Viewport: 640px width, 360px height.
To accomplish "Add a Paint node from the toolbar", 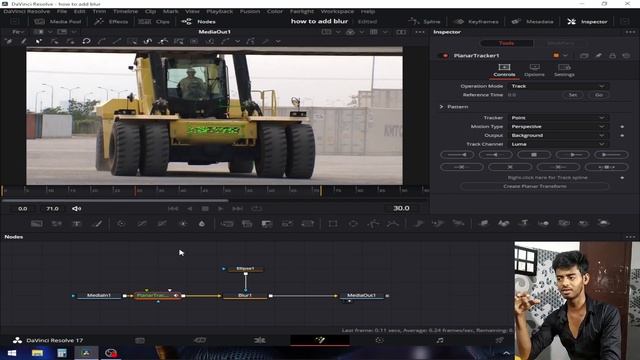I will [97, 223].
